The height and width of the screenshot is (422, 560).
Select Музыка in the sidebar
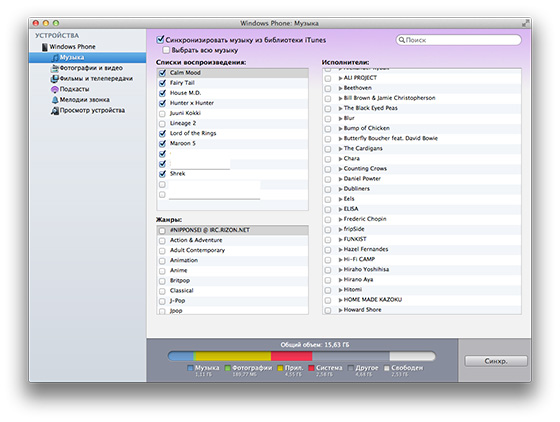88,57
